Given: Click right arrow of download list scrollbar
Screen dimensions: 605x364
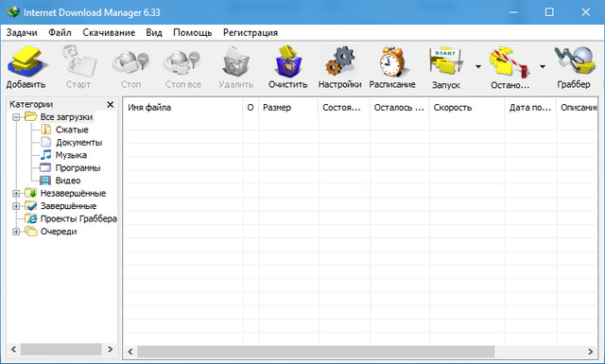Looking at the screenshot, I should tap(590, 352).
